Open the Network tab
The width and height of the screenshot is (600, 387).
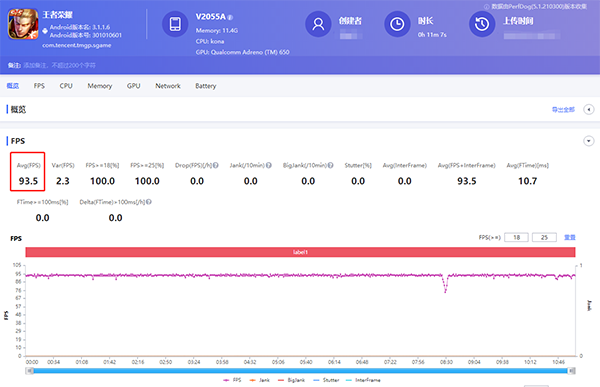(168, 86)
